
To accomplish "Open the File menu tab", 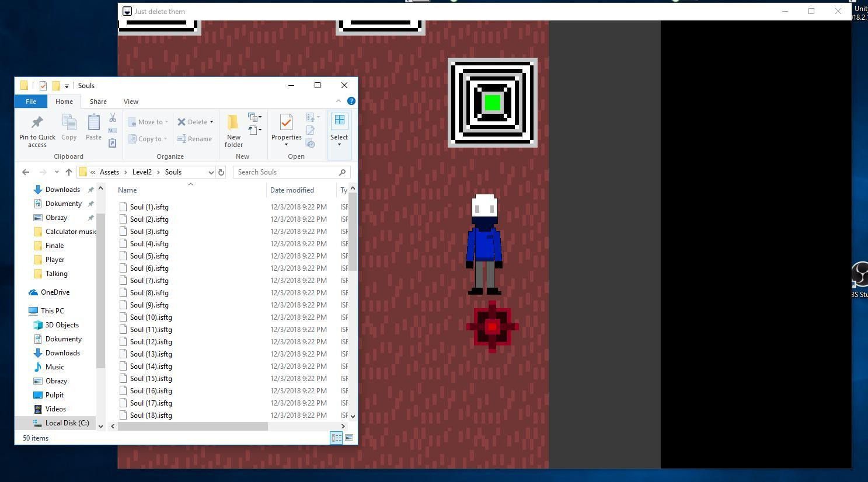I will 31,102.
